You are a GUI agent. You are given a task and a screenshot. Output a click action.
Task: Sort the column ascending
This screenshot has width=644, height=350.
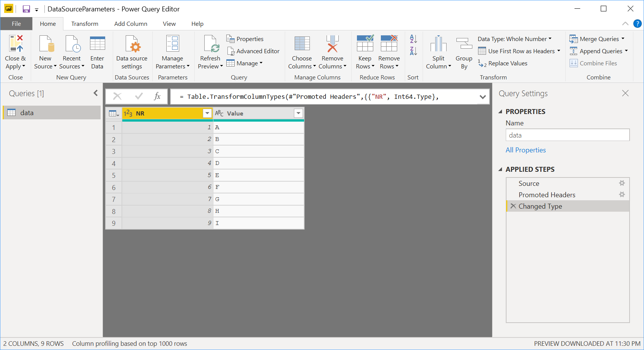point(413,39)
